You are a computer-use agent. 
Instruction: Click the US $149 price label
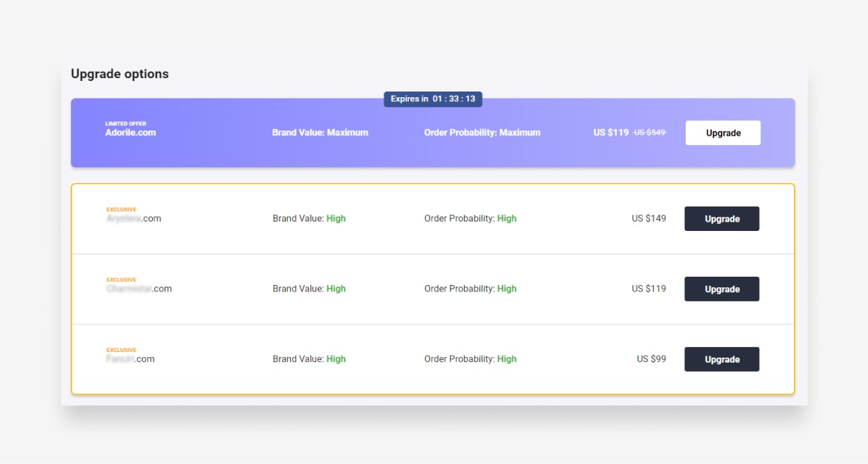648,218
